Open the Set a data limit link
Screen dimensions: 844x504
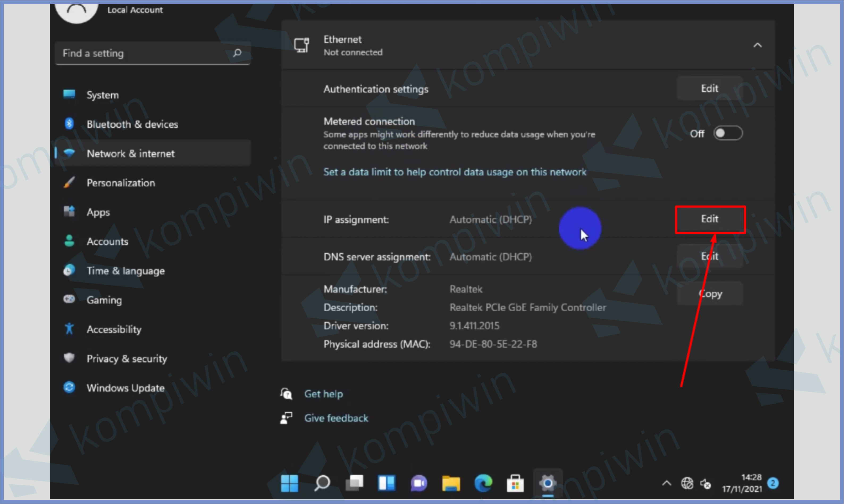point(455,172)
